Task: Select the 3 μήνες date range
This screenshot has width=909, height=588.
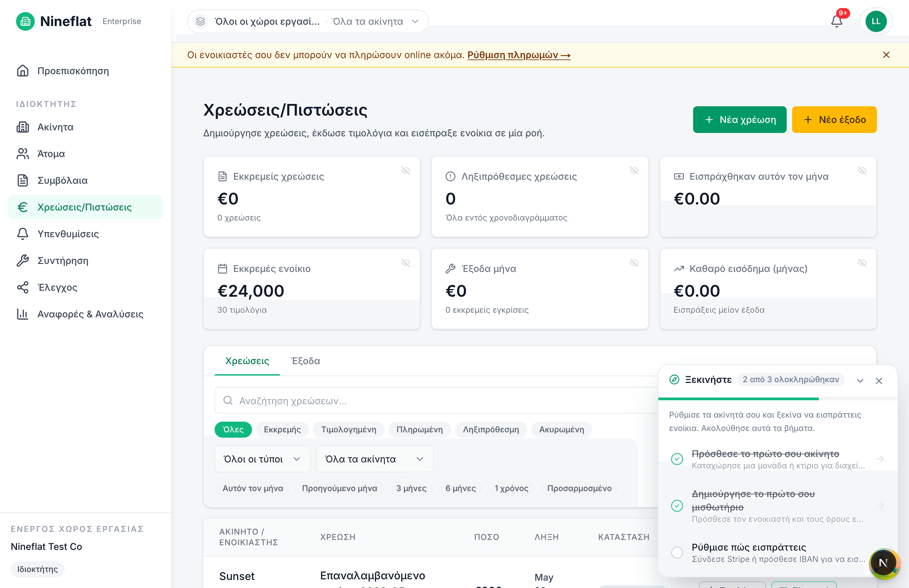Action: 411,488
